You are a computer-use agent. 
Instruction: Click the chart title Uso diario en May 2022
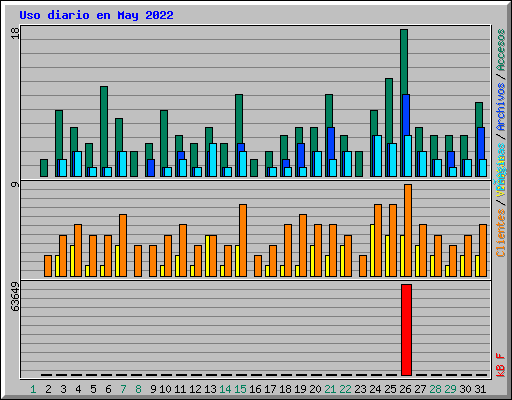(96, 15)
